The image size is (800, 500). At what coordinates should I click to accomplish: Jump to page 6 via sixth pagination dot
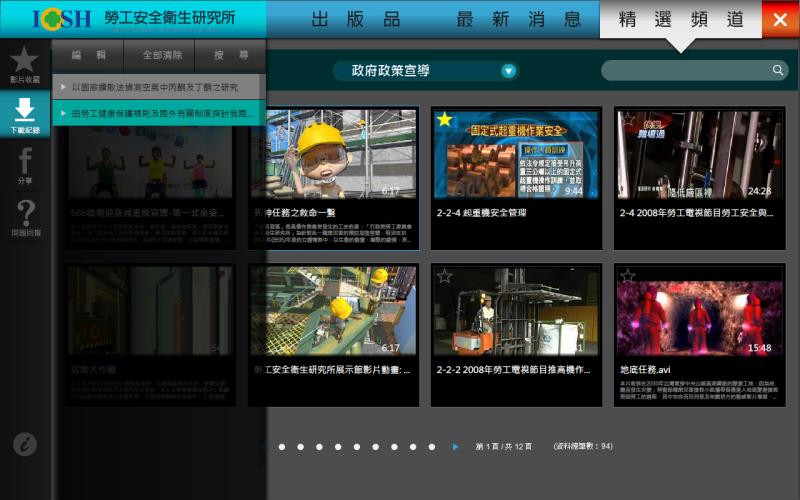(376, 447)
